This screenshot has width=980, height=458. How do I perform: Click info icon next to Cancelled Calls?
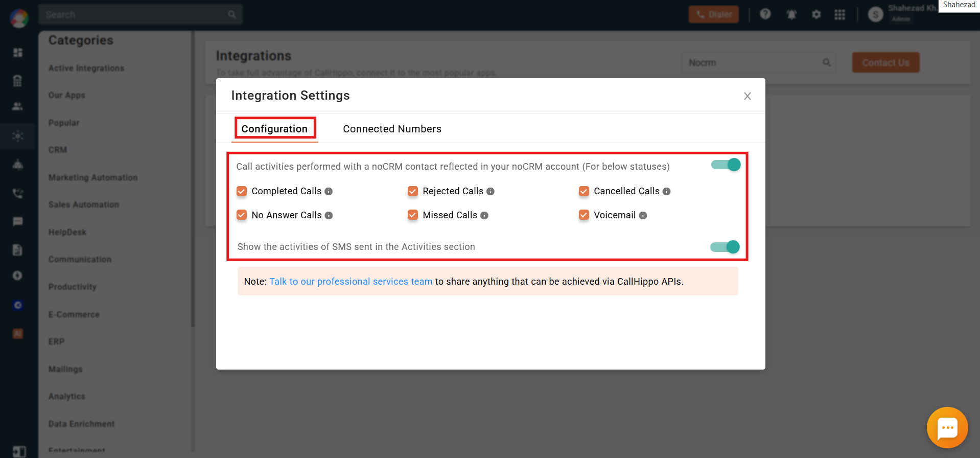pos(667,191)
